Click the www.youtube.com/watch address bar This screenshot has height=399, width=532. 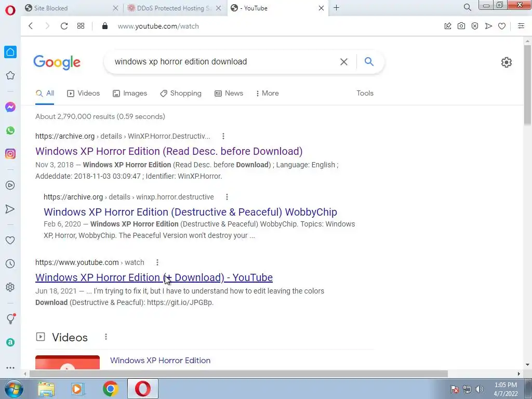point(158,26)
